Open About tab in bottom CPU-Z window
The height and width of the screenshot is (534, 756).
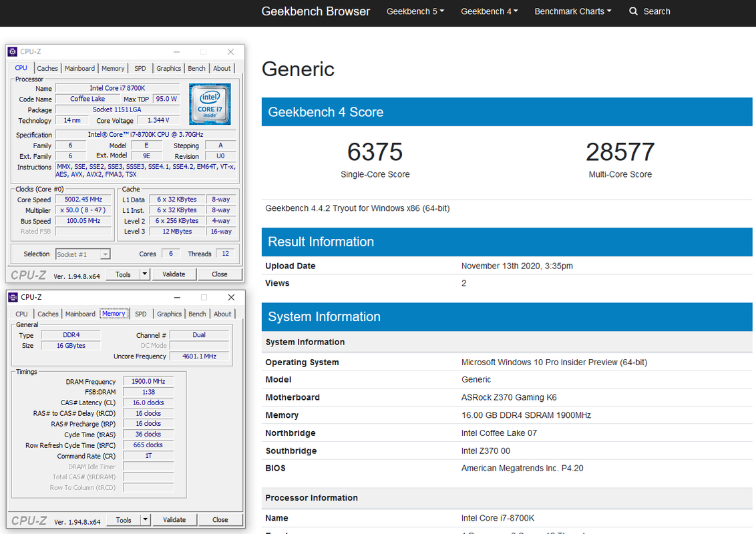(x=222, y=314)
